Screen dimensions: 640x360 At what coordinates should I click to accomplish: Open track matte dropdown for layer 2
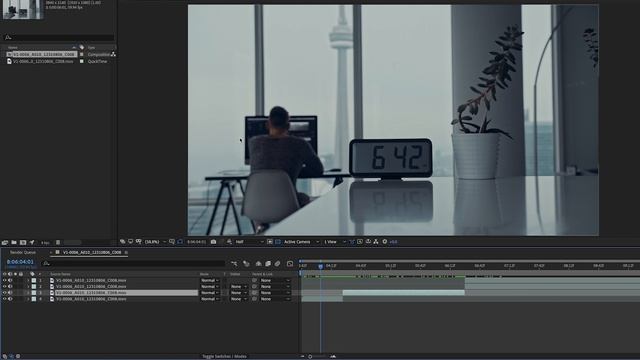click(238, 287)
